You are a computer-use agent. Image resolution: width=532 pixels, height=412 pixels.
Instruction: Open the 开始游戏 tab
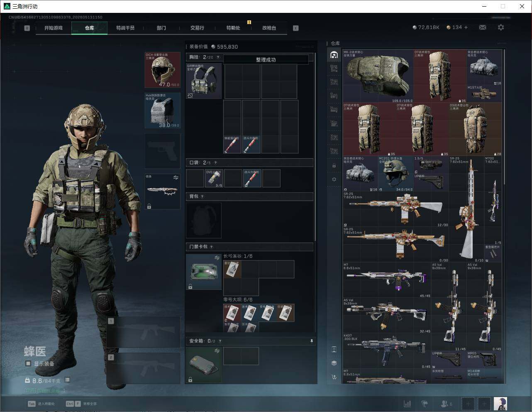coord(54,28)
